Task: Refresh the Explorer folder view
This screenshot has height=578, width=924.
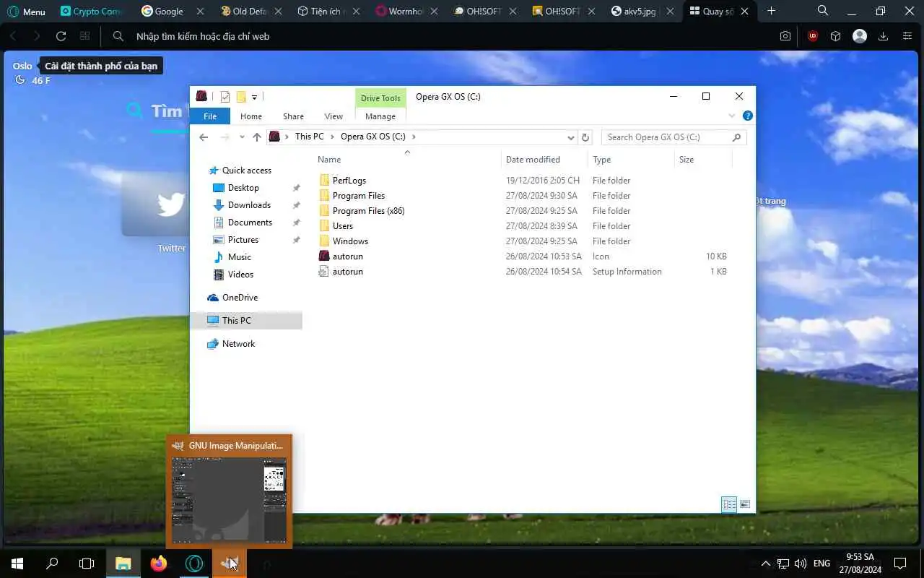Action: (585, 137)
